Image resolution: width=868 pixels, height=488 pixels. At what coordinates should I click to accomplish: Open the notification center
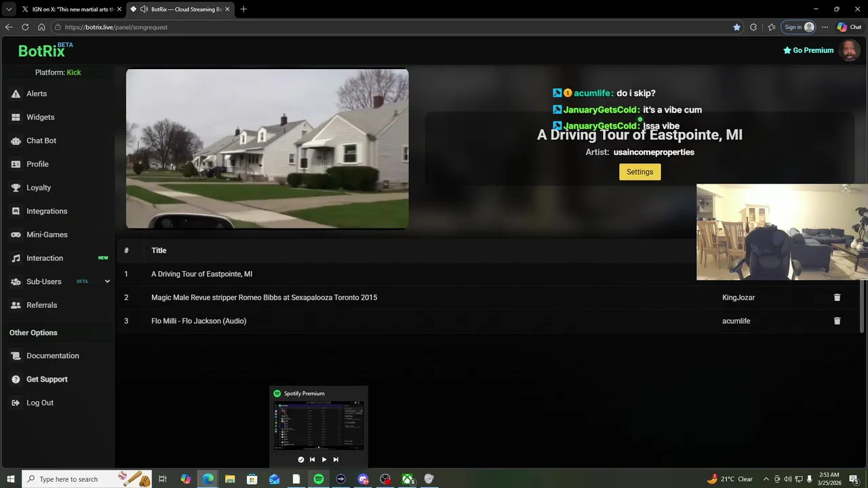[x=854, y=479]
